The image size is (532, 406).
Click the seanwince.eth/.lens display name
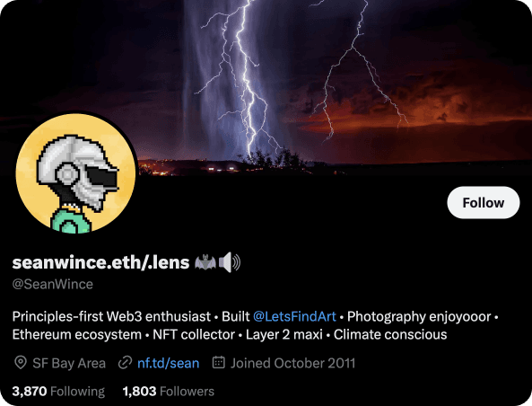pyautogui.click(x=100, y=262)
